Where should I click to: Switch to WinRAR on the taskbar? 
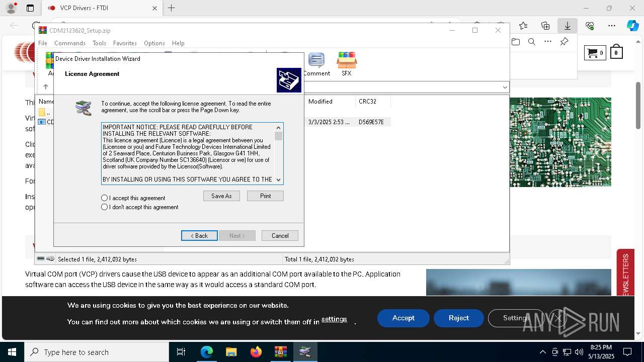point(280,352)
